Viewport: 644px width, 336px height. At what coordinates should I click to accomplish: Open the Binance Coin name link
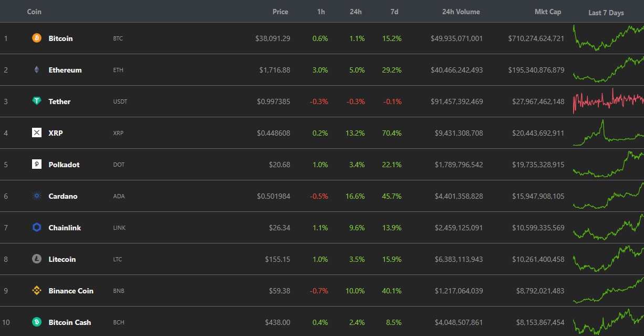point(71,291)
